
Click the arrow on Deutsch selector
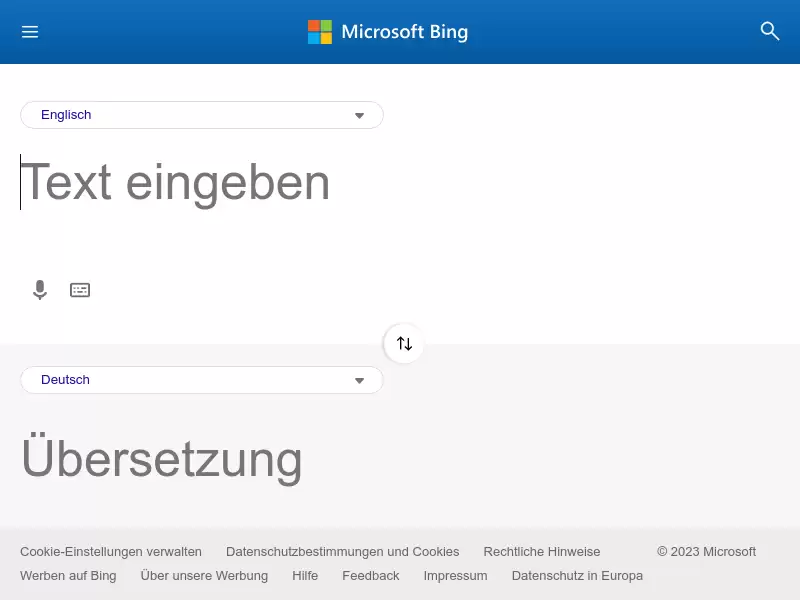(359, 380)
